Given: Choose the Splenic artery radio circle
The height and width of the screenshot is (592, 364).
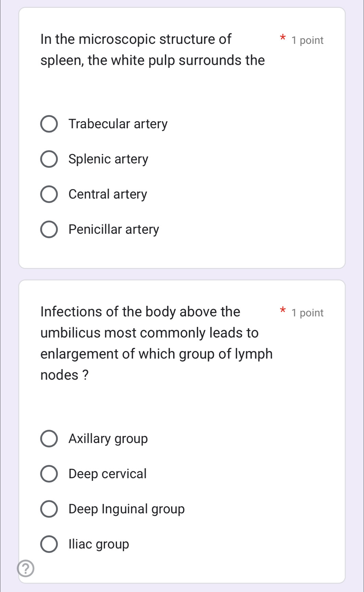Looking at the screenshot, I should pos(49,159).
